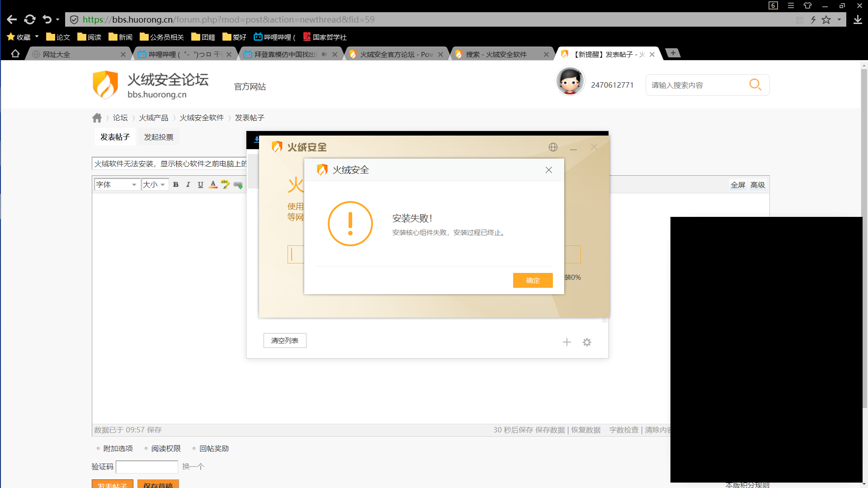The width and height of the screenshot is (868, 488).
Task: Expand the dropdown arrow next to the star
Action: (839, 20)
